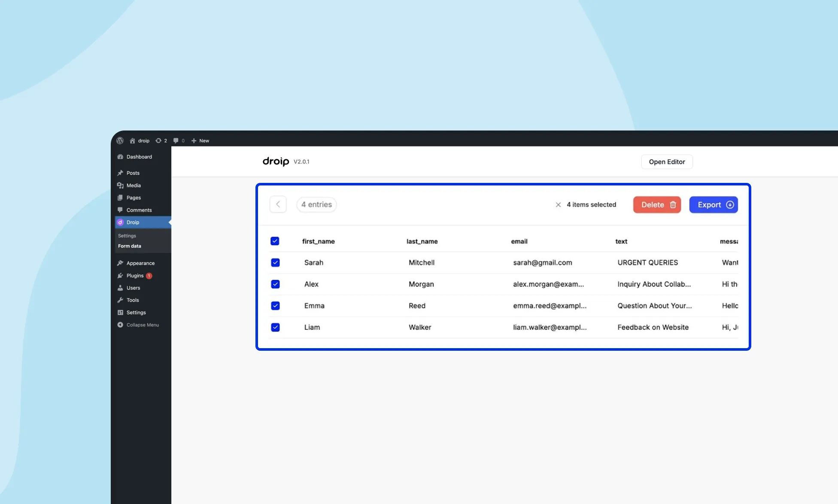Click the URGENT QUERIES cell
Image resolution: width=838 pixels, height=504 pixels.
pos(648,263)
